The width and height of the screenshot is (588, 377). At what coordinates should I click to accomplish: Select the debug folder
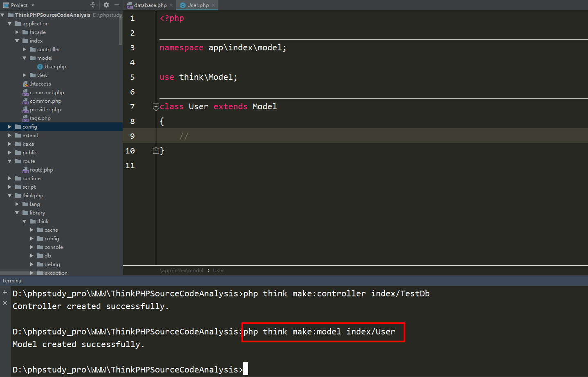click(52, 264)
